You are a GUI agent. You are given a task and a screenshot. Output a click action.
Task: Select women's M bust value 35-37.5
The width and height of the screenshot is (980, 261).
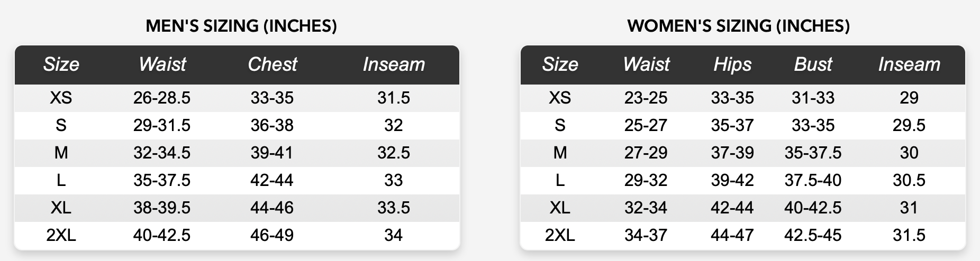813,153
